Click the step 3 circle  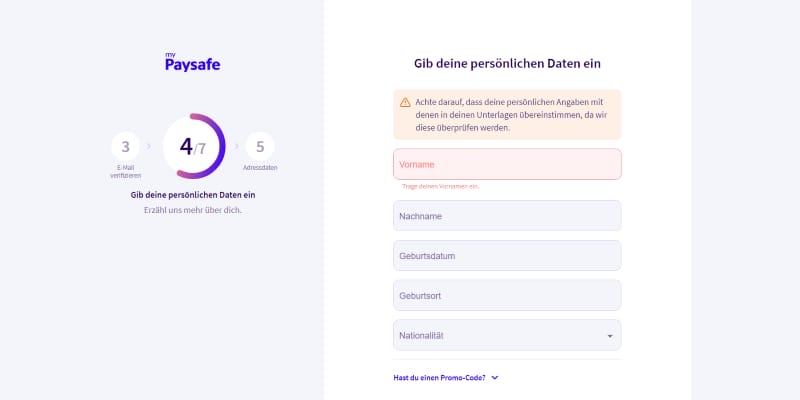(126, 146)
